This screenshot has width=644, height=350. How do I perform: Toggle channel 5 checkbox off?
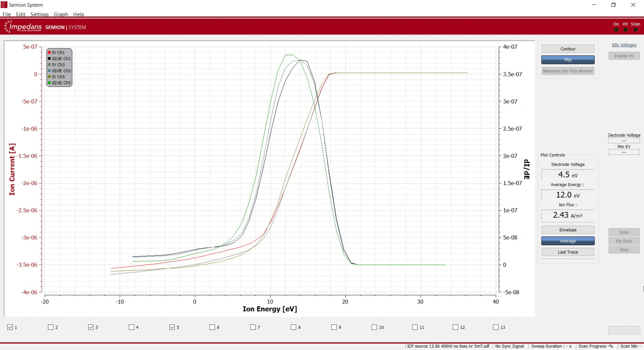click(172, 327)
